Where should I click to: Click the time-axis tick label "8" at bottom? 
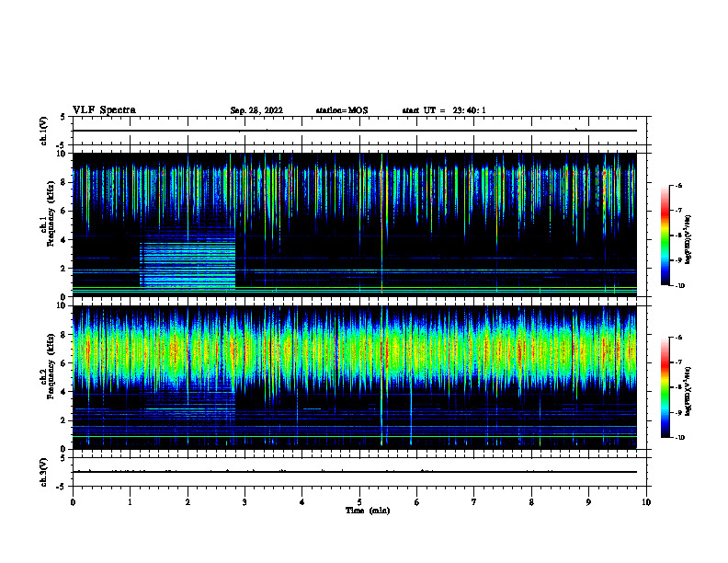(x=531, y=502)
